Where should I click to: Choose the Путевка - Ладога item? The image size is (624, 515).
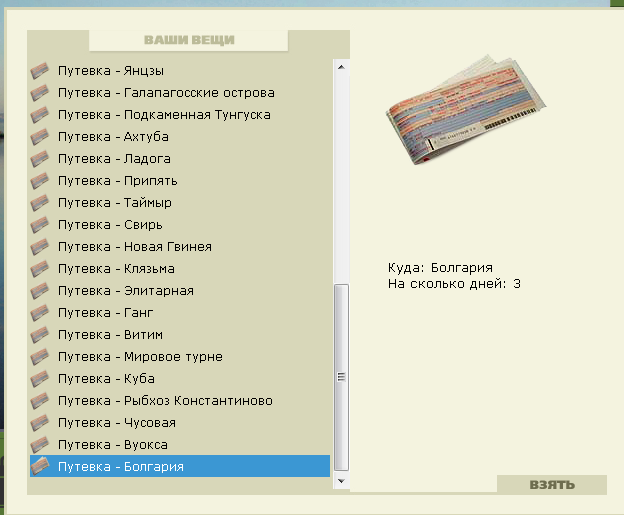click(180, 159)
